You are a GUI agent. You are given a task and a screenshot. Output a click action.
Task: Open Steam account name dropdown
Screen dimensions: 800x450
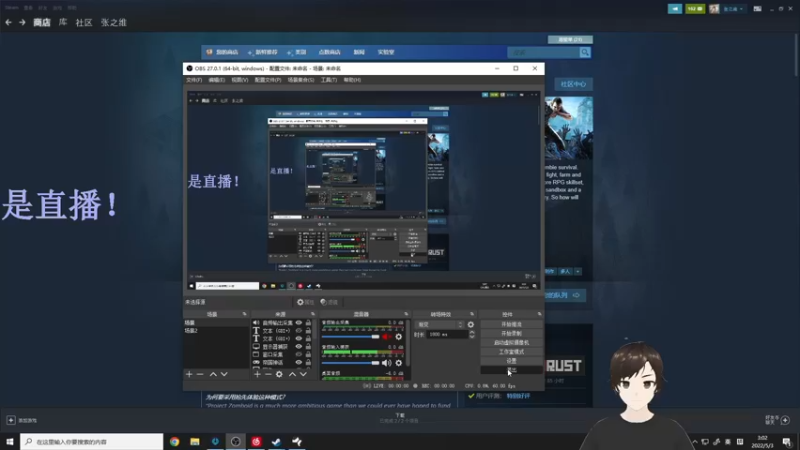click(733, 9)
